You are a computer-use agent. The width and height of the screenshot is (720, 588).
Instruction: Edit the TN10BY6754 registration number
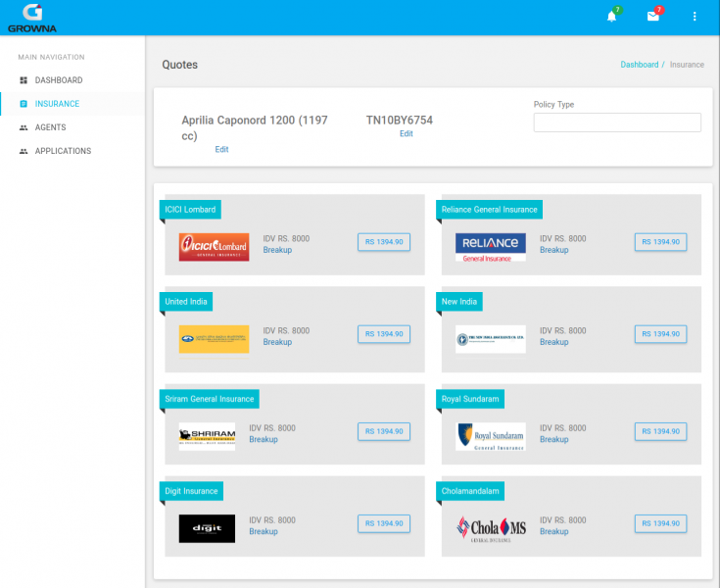click(406, 133)
